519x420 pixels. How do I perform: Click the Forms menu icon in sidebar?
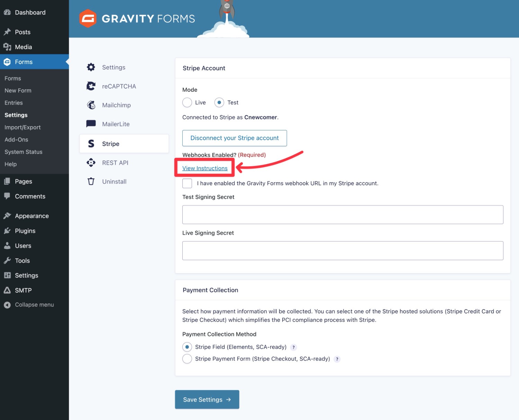[x=7, y=62]
